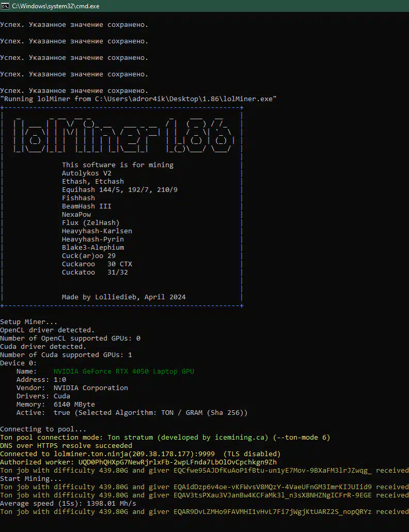Screen dimensions: 409x532
Task: Click the Drivers: Cuda line
Action: tap(43, 396)
